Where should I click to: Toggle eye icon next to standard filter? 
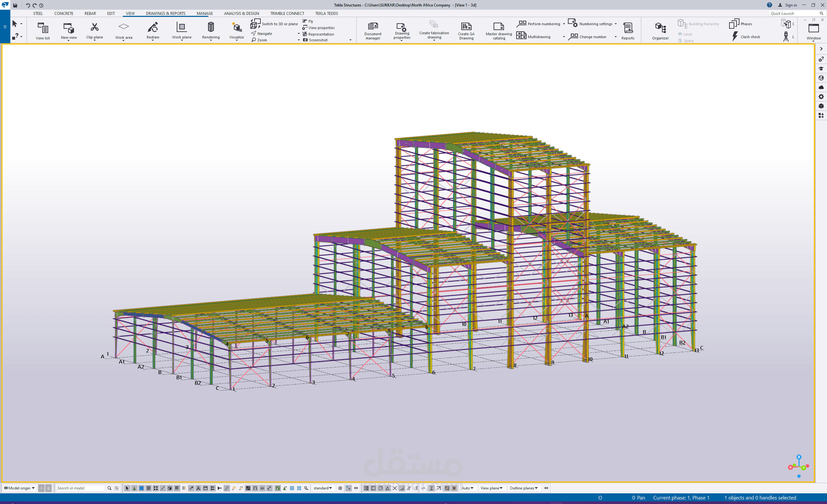[x=356, y=488]
